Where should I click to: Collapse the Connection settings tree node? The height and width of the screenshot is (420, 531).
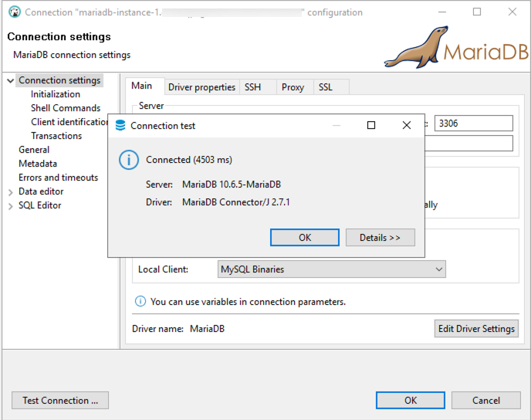tap(10, 80)
